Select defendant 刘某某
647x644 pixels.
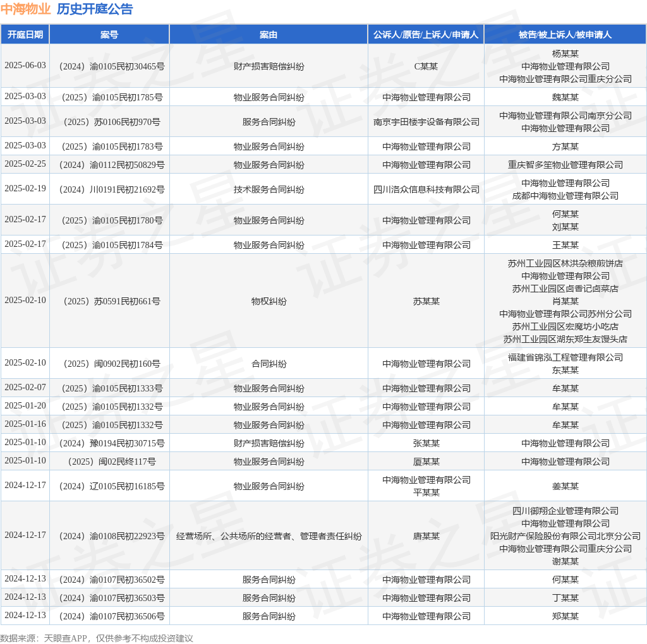pyautogui.click(x=565, y=227)
